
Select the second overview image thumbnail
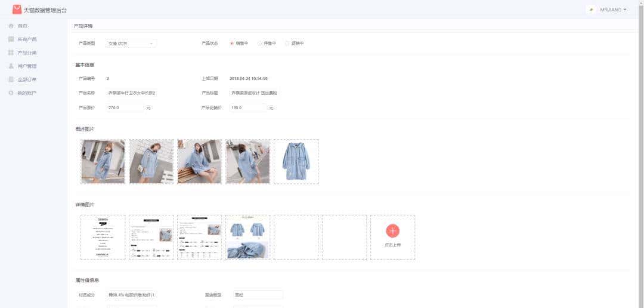(x=151, y=162)
